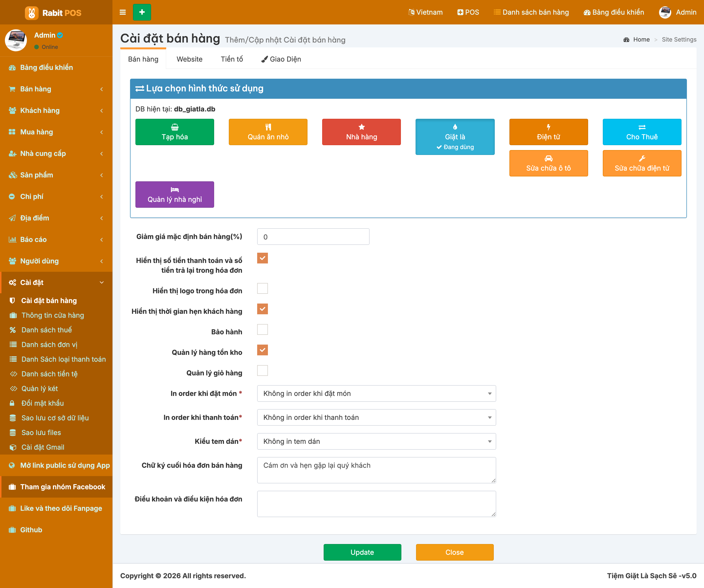Click the Bảng điều khiển sidebar dashboard icon

tap(12, 68)
